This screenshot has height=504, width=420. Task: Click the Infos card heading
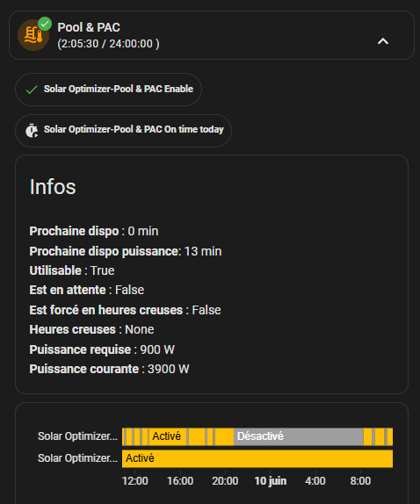[x=53, y=187]
